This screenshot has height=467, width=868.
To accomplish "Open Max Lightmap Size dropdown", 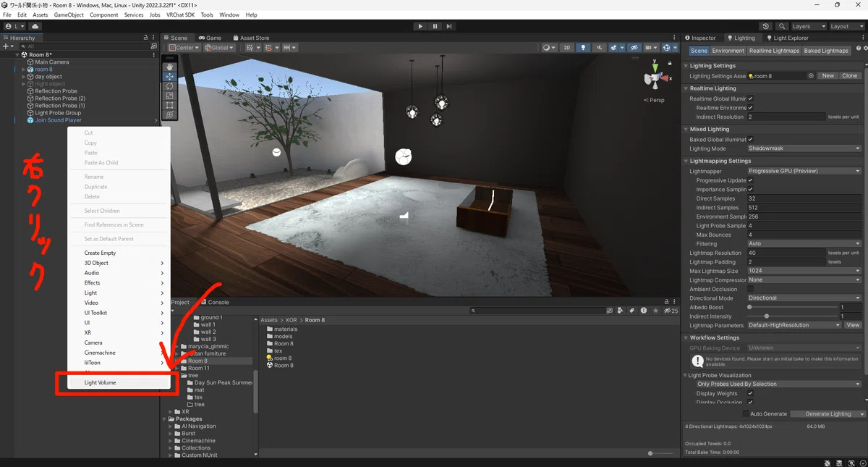I will click(x=804, y=271).
